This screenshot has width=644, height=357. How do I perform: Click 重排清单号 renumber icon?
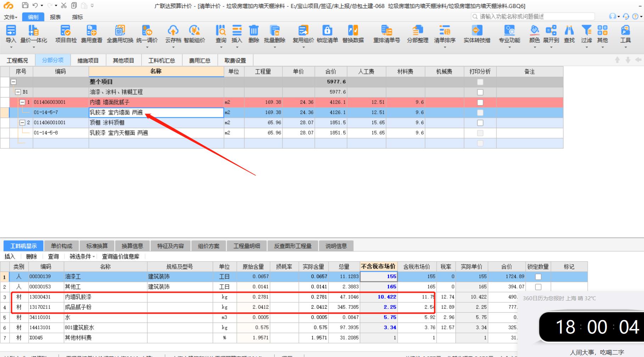coord(386,31)
